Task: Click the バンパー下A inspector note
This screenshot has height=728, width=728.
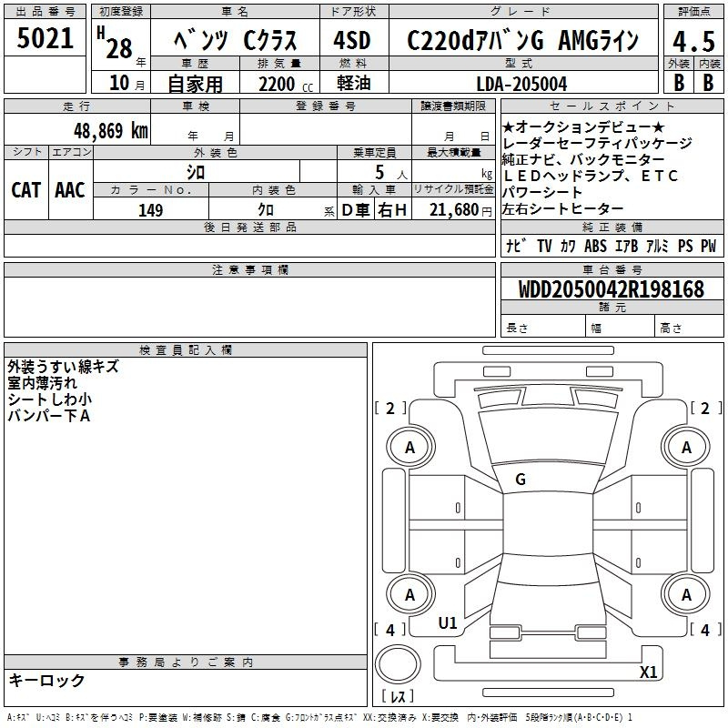Action: click(49, 416)
